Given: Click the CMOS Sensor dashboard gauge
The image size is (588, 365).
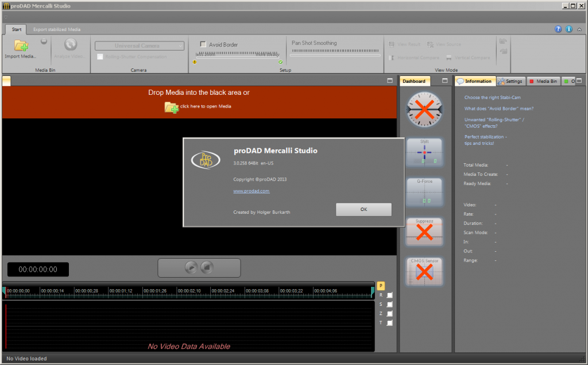Looking at the screenshot, I should (424, 271).
